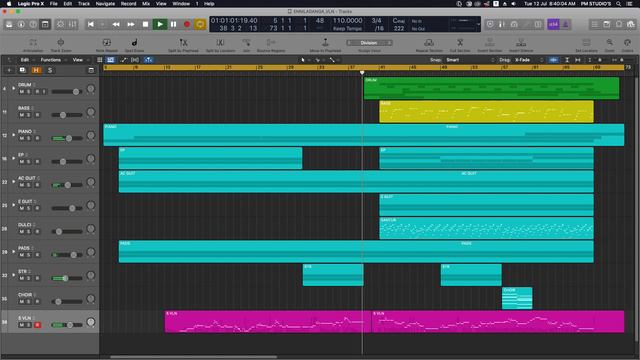Toggle the yellow Cycle mode button
This screenshot has width=640, height=360.
pyautogui.click(x=200, y=24)
